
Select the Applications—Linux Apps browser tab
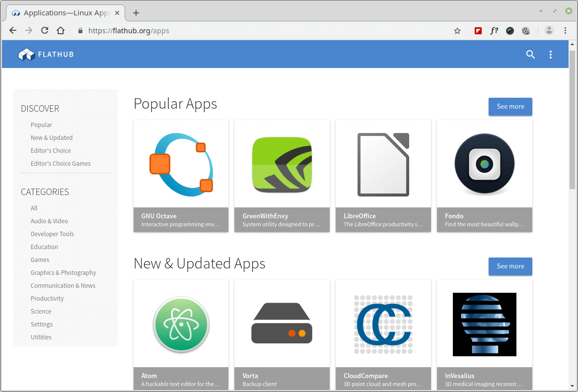pyautogui.click(x=66, y=13)
